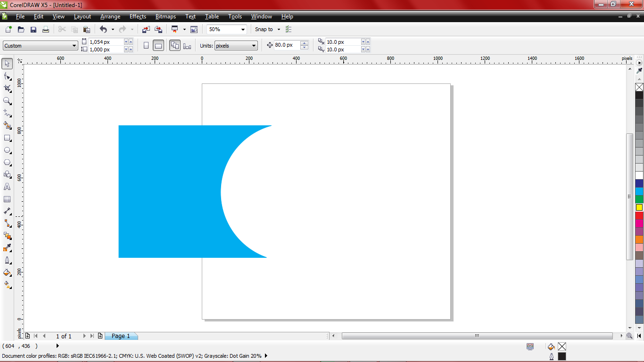Choose the Rectangle tool
Image resolution: width=644 pixels, height=362 pixels.
[x=7, y=138]
